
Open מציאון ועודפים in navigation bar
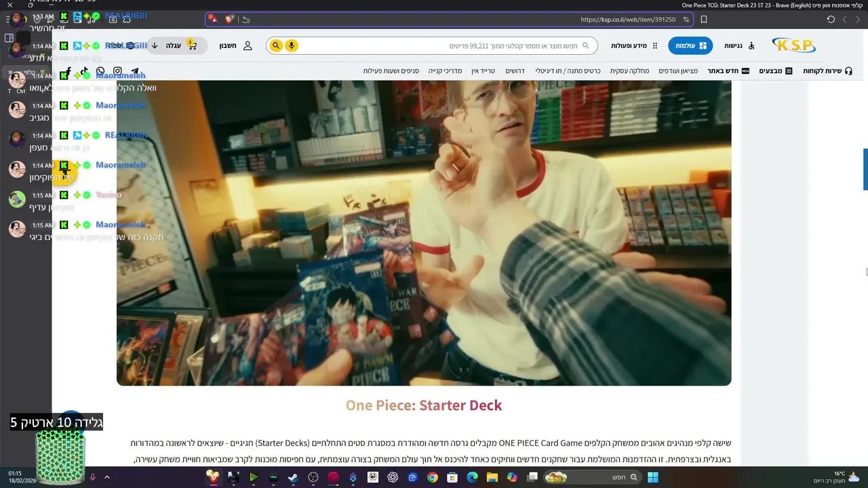click(x=678, y=70)
